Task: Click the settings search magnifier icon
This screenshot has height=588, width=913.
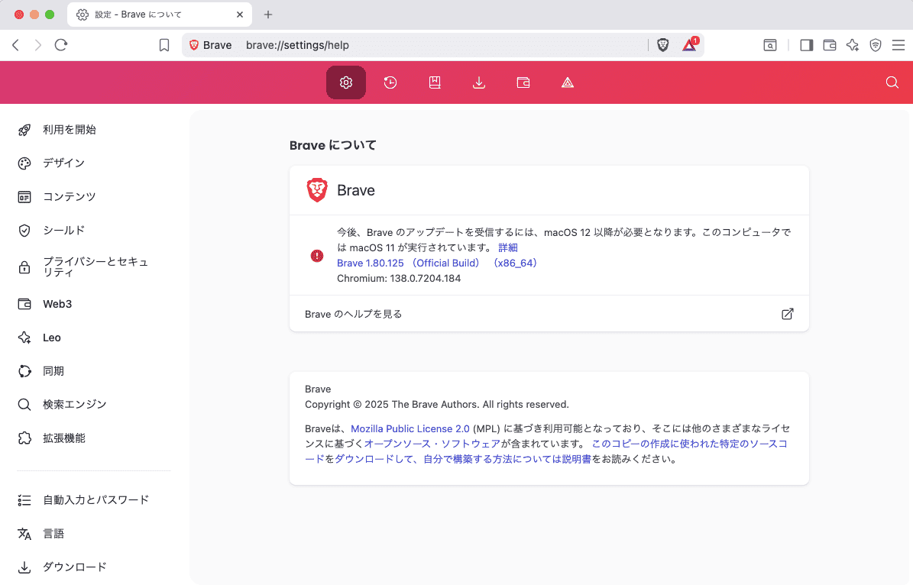Action: [892, 82]
